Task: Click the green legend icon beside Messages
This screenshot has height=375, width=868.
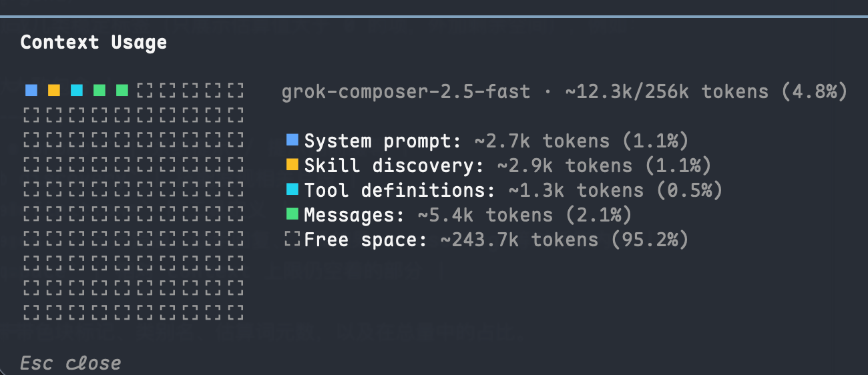Action: point(292,214)
